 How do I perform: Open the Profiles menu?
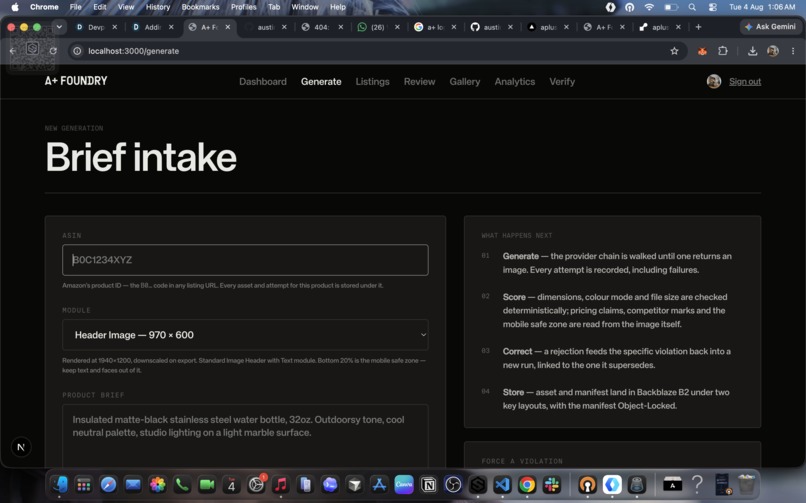[x=244, y=7]
